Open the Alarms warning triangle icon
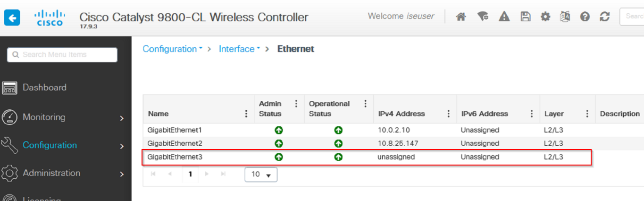 pyautogui.click(x=504, y=17)
